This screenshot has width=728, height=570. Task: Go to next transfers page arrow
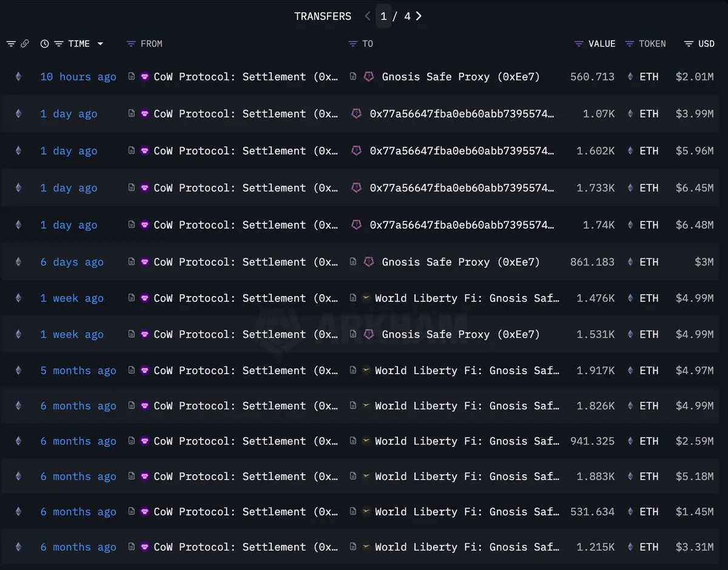pos(419,16)
